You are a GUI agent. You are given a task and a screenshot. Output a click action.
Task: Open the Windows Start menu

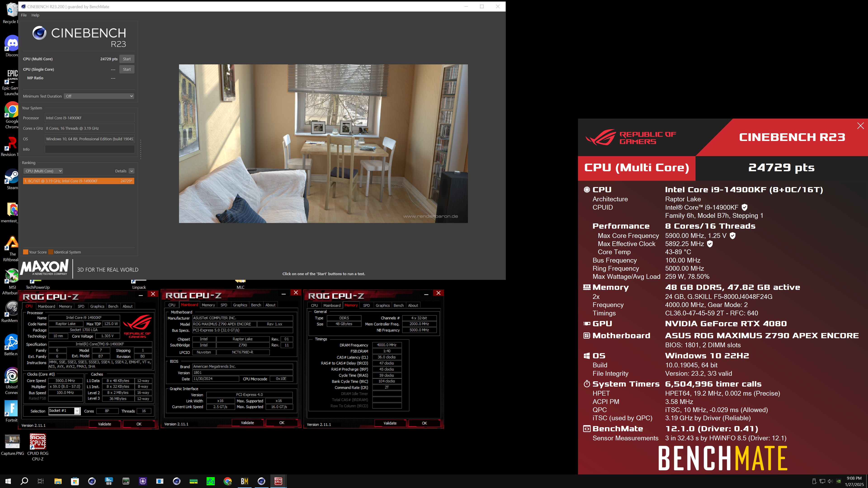[8, 481]
